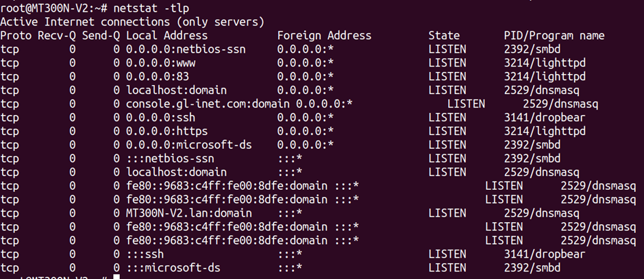Click the Local Address column header
The width and height of the screenshot is (644, 279).
[x=166, y=36]
